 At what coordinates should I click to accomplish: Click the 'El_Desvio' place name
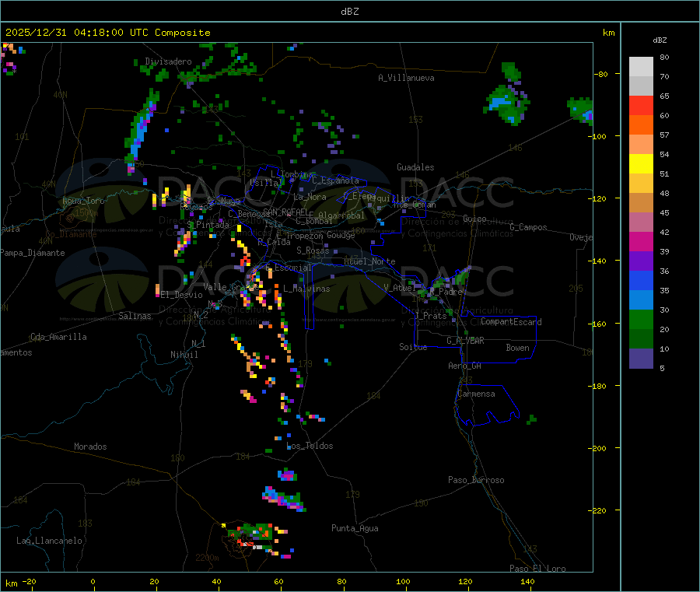pos(182,295)
